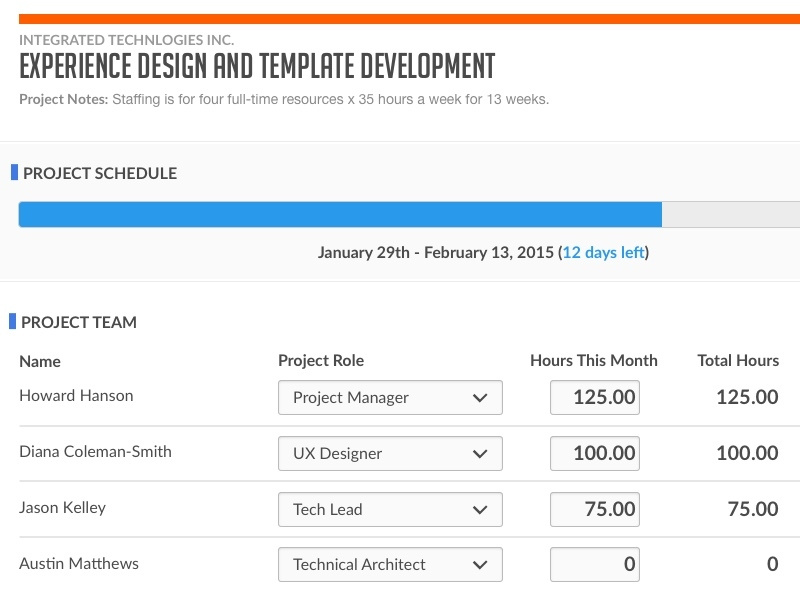Screen dimensions: 800x600
Task: Expand Jason Kelley's Tech Lead dropdown
Action: 390,509
